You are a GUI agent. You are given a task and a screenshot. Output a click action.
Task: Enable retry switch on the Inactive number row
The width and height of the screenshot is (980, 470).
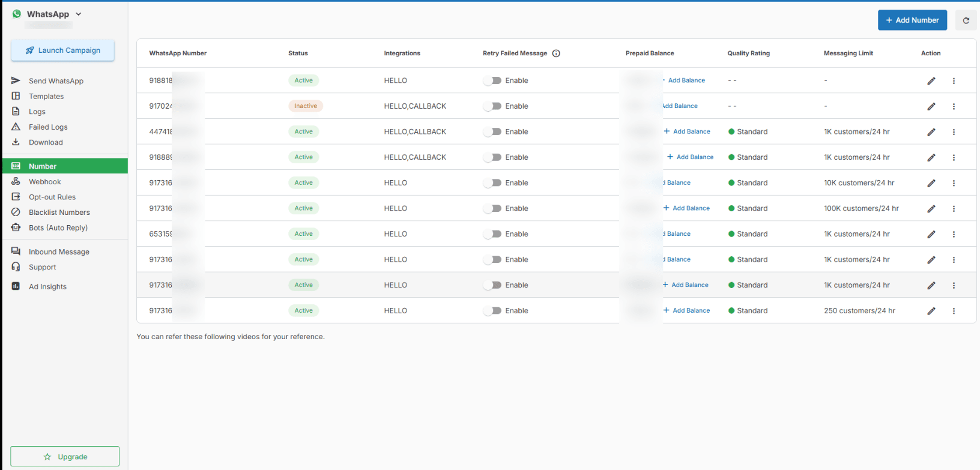pos(492,106)
